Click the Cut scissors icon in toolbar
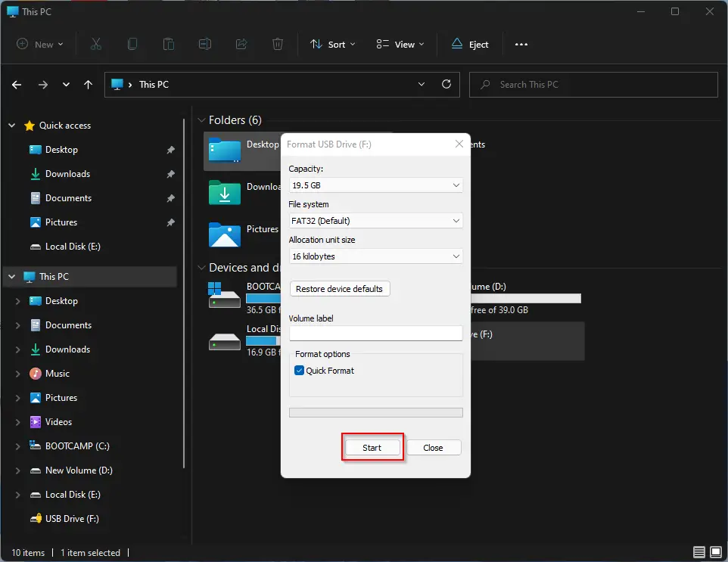Image resolution: width=728 pixels, height=562 pixels. pyautogui.click(x=95, y=44)
